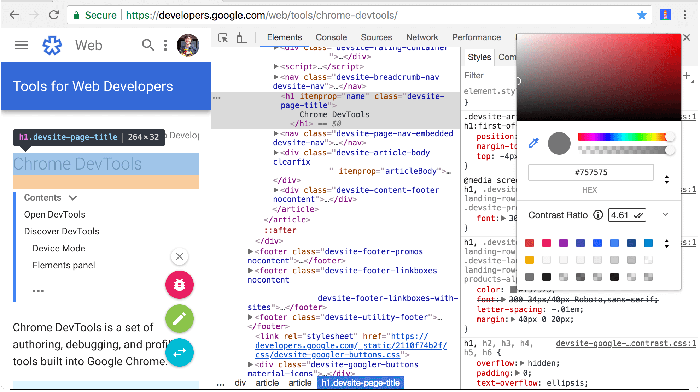Click the color property swatch
The image size is (700, 392).
click(x=513, y=290)
